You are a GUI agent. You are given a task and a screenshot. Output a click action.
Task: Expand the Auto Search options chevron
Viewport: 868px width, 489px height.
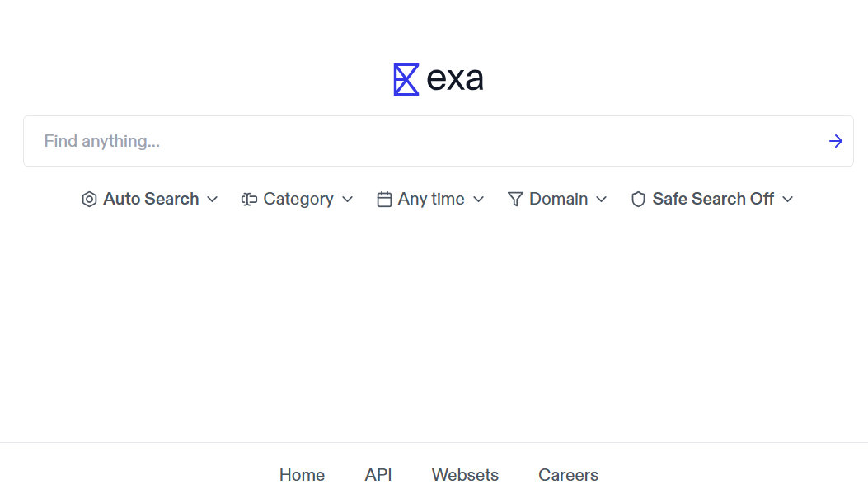tap(213, 199)
